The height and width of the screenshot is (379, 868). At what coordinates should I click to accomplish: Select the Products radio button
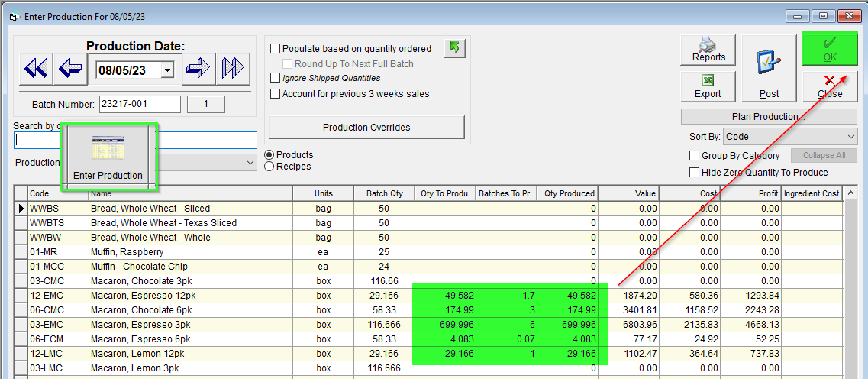pyautogui.click(x=269, y=155)
